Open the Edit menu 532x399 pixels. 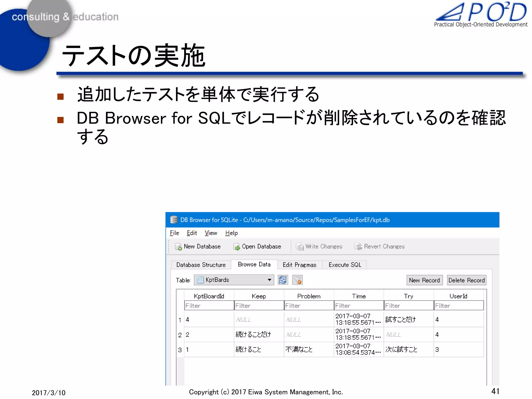[192, 233]
